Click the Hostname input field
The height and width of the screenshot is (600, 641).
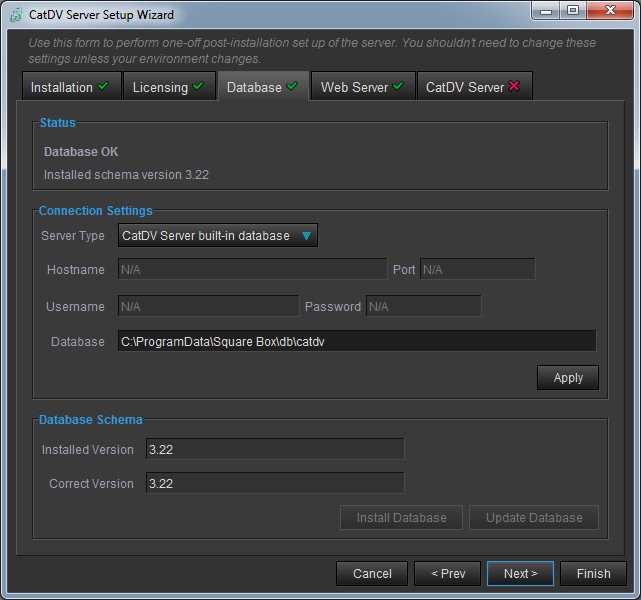pos(252,269)
